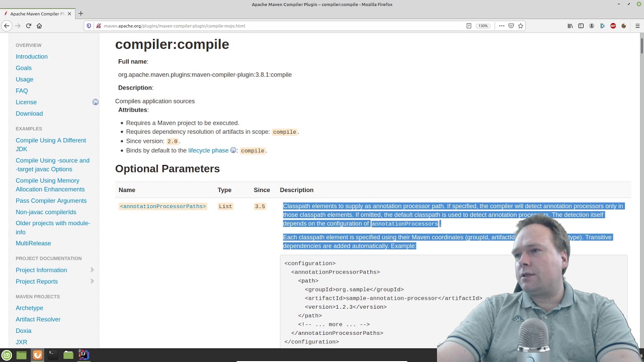
Task: Click the tracking protection shield icon
Action: (89, 26)
